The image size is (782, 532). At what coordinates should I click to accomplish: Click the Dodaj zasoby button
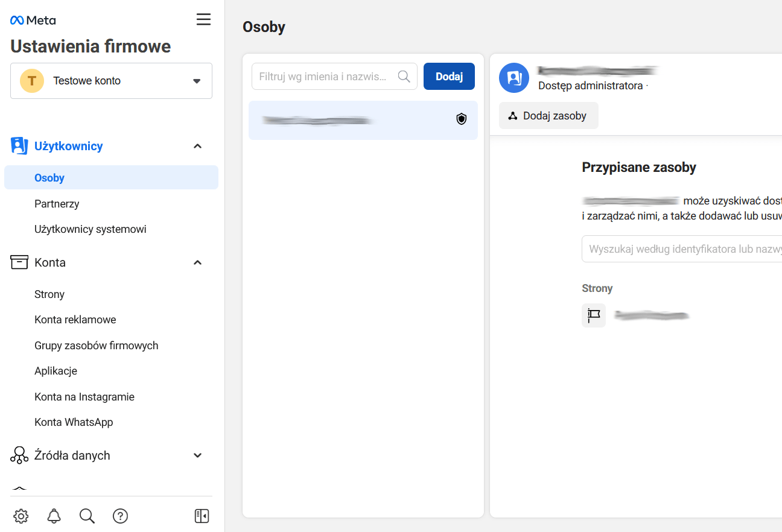coord(548,116)
